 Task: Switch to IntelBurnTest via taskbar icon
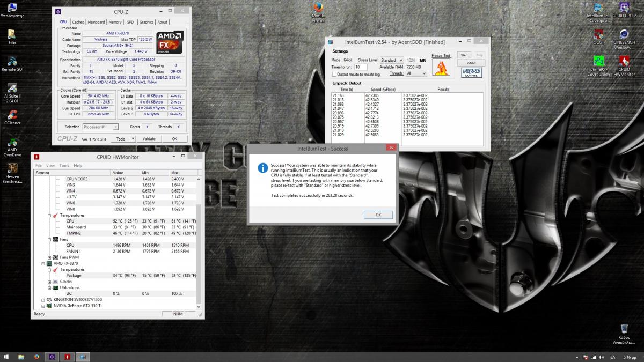pyautogui.click(x=82, y=356)
